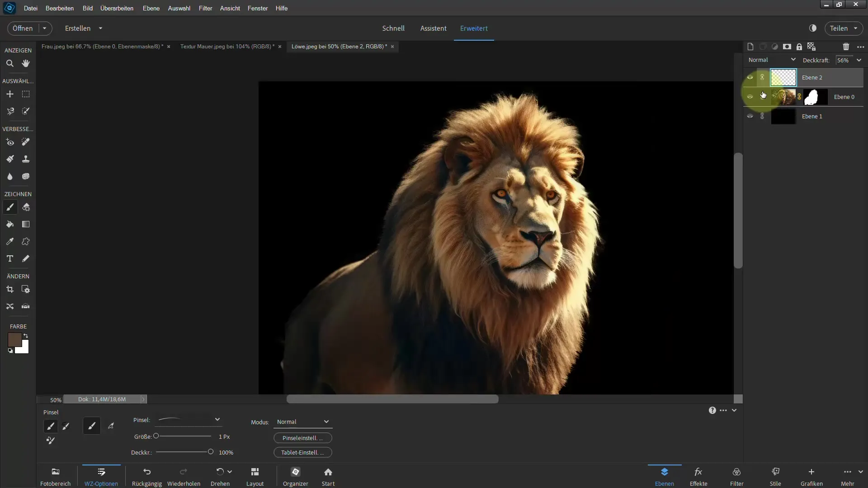Open brush Modus dropdown
Image resolution: width=868 pixels, height=488 pixels.
[303, 422]
